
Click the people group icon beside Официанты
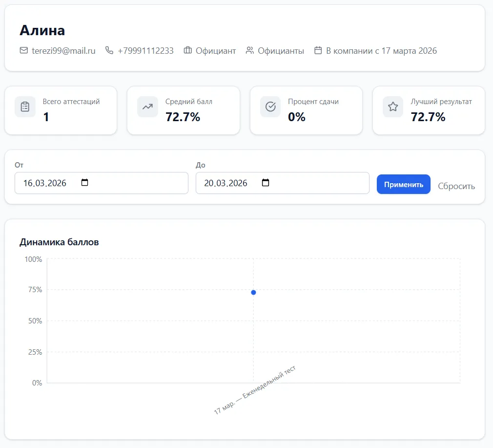[x=249, y=50]
